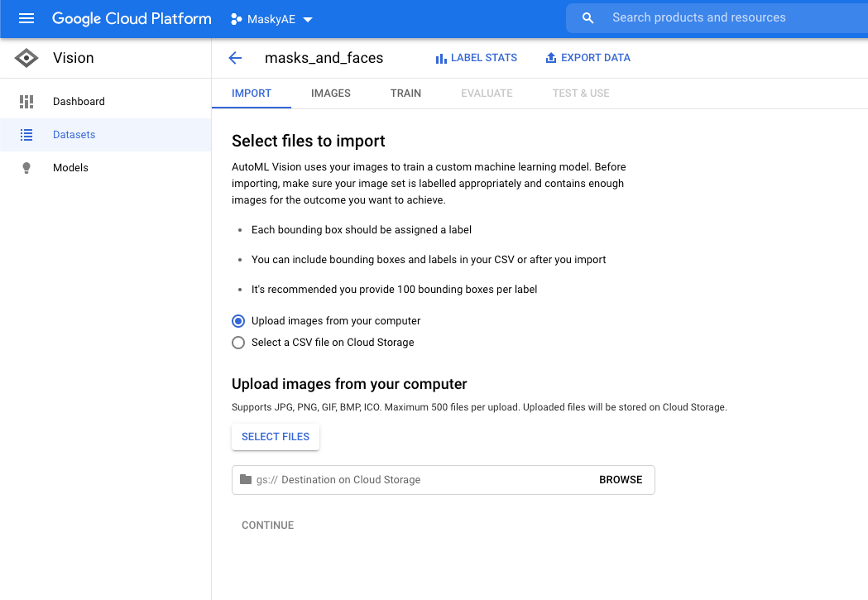Select 'Select a CSV file on Cloud Storage'
The height and width of the screenshot is (600, 868).
coord(238,343)
